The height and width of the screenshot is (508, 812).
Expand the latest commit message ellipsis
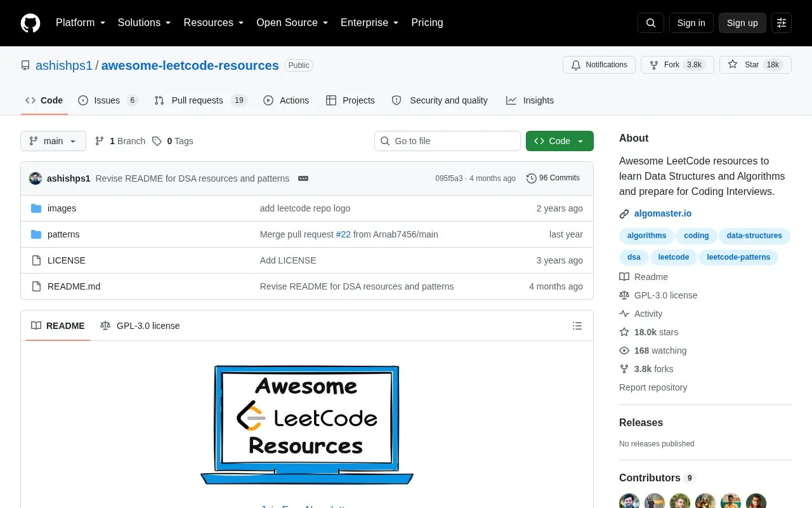(x=303, y=178)
